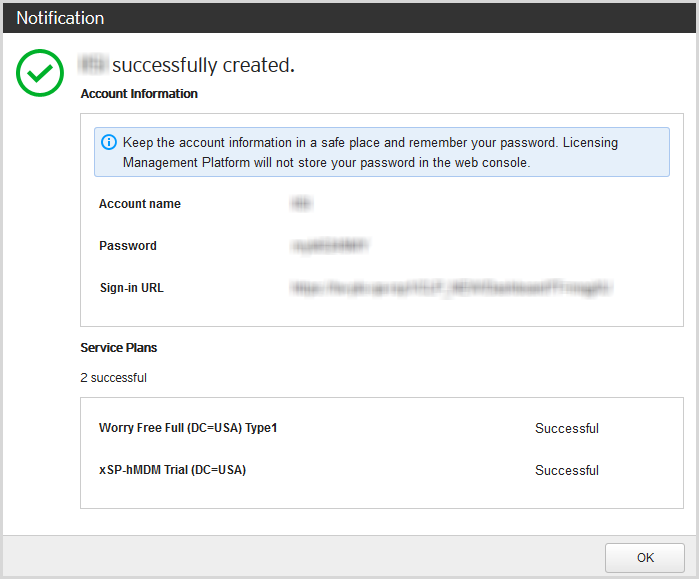Click the Password label
This screenshot has height=579, width=699.
(x=128, y=246)
